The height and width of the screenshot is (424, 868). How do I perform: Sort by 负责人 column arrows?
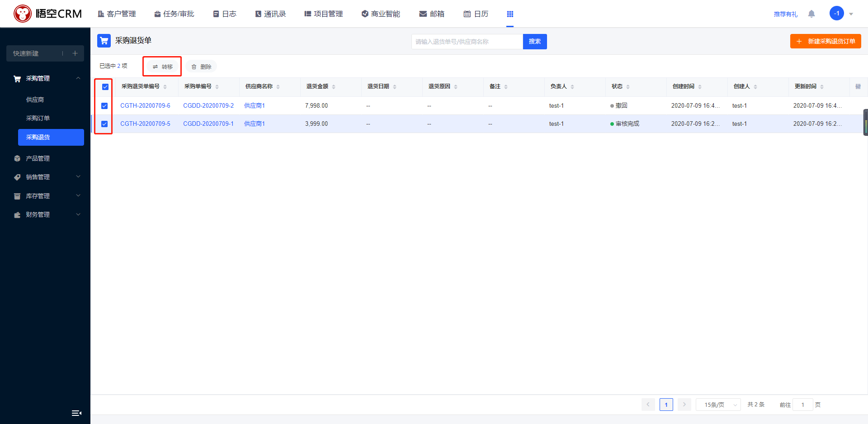[x=572, y=87]
